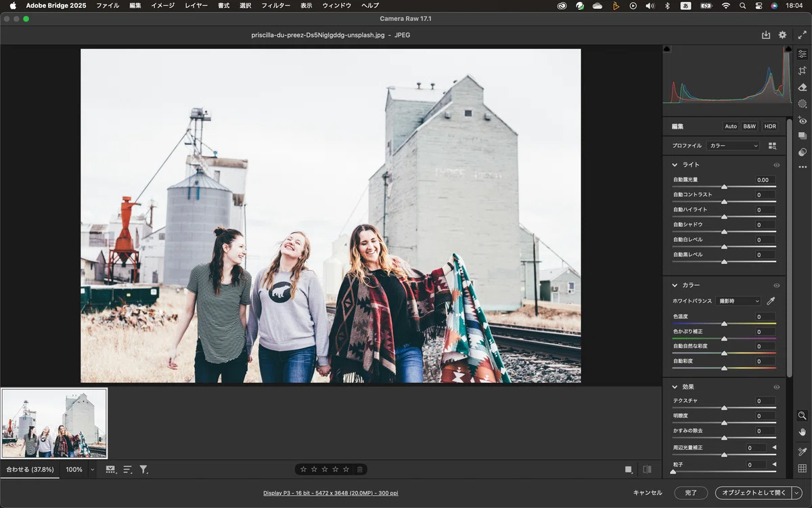Open the ファイル menu

[x=108, y=5]
